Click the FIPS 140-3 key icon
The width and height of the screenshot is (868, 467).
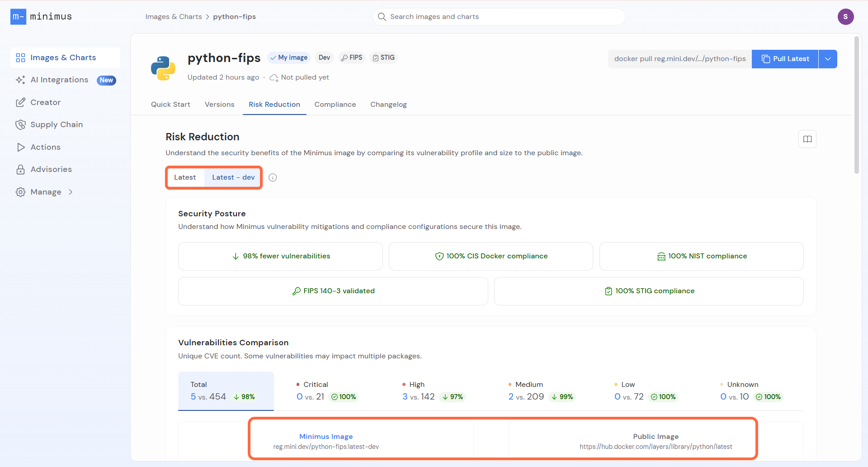click(x=297, y=291)
